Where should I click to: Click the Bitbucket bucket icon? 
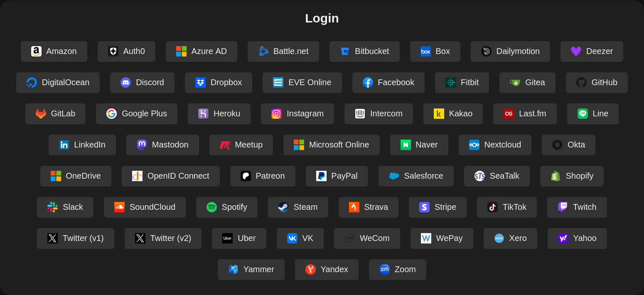[x=345, y=52]
